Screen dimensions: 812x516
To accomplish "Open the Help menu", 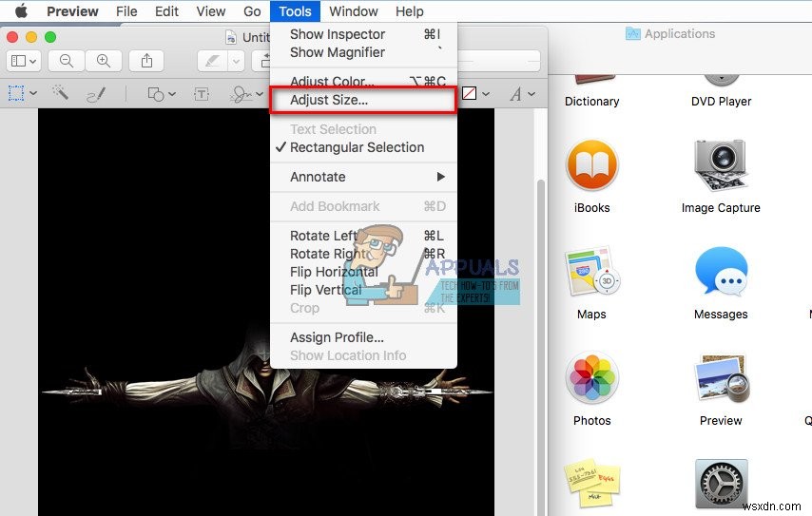I will (410, 10).
